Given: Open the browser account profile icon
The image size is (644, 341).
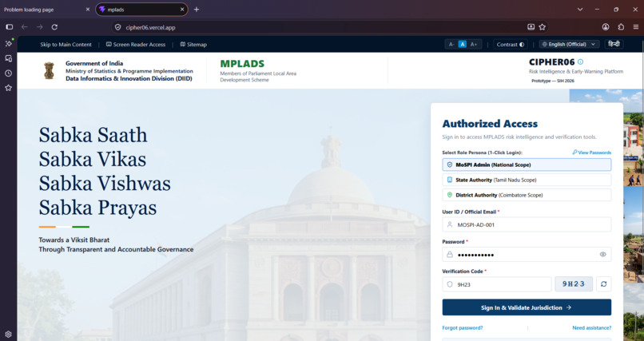Looking at the screenshot, I should [606, 27].
